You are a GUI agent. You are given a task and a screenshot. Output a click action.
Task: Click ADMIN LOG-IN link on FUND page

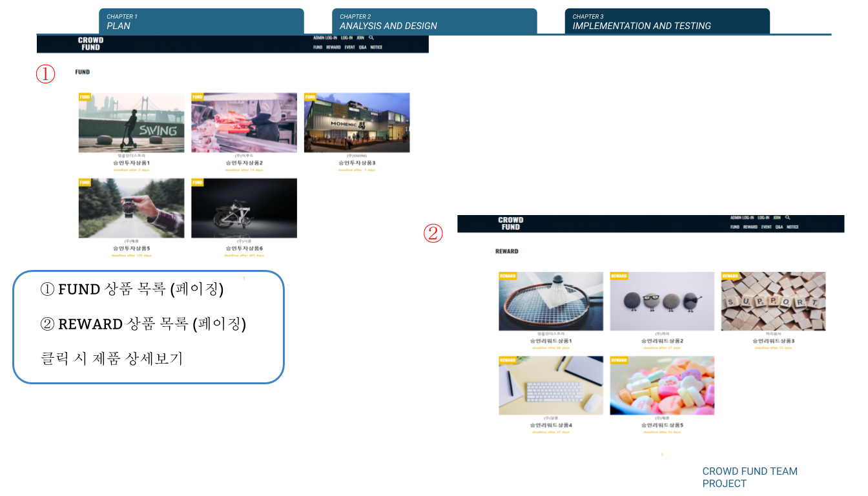click(x=325, y=38)
